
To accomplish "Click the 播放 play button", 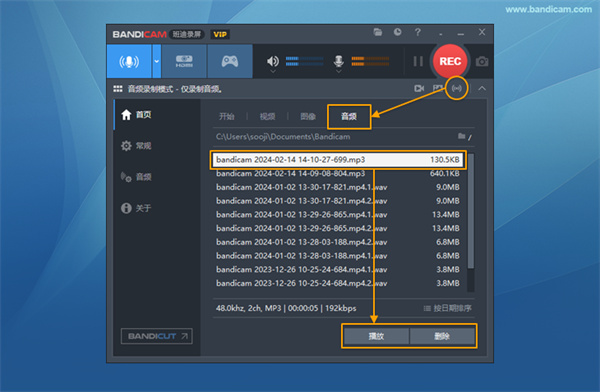I will [376, 336].
